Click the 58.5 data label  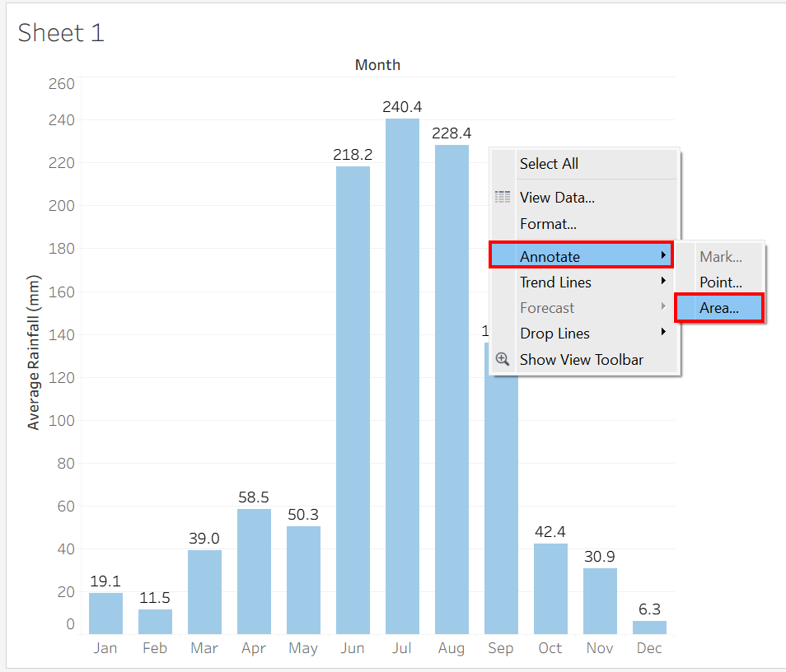[254, 497]
